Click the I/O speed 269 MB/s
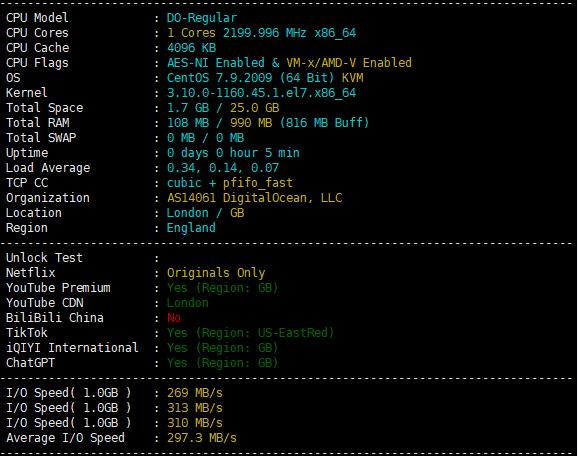Image resolution: width=578 pixels, height=456 pixels. pyautogui.click(x=195, y=393)
